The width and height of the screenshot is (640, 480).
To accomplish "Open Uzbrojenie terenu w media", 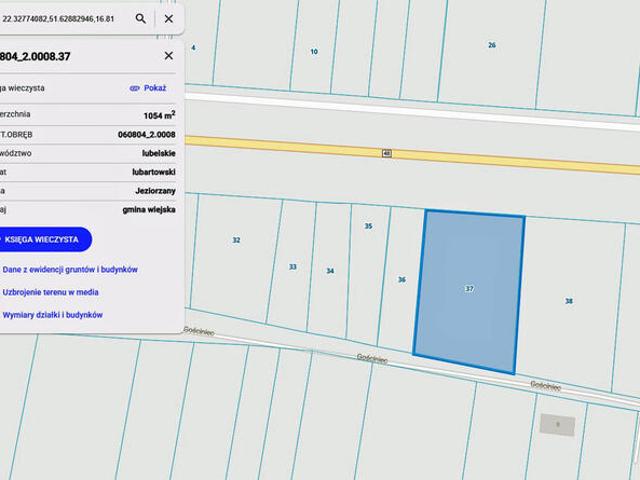I will tap(51, 292).
